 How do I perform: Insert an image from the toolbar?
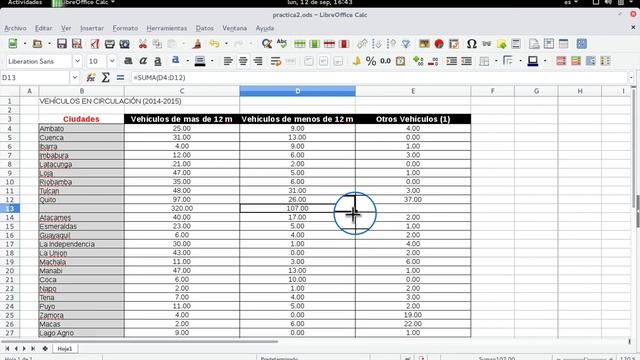coord(424,44)
